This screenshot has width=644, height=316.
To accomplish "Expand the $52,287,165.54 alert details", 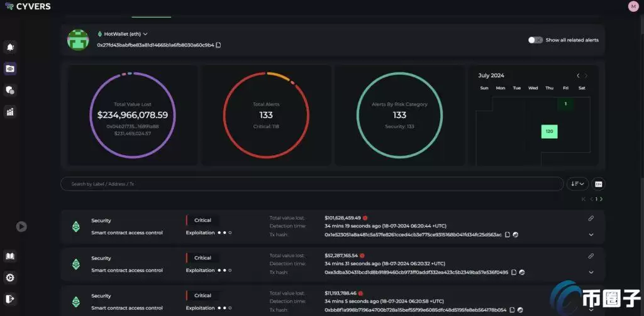I will click(x=591, y=273).
